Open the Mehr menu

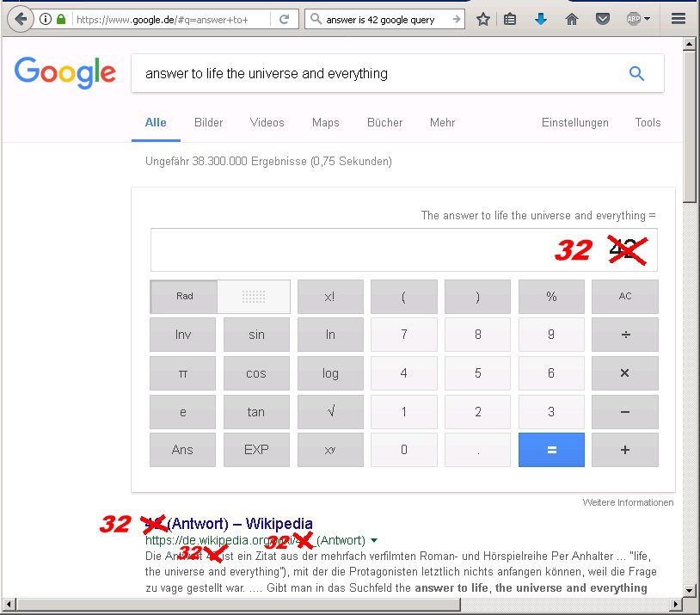(x=442, y=122)
